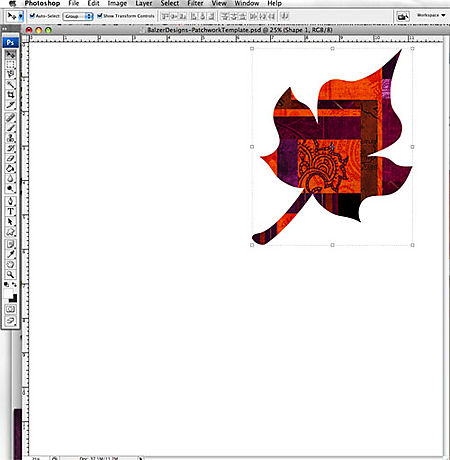Select the Zoom magnifier tool
The height and width of the screenshot is (460, 450).
pyautogui.click(x=10, y=275)
